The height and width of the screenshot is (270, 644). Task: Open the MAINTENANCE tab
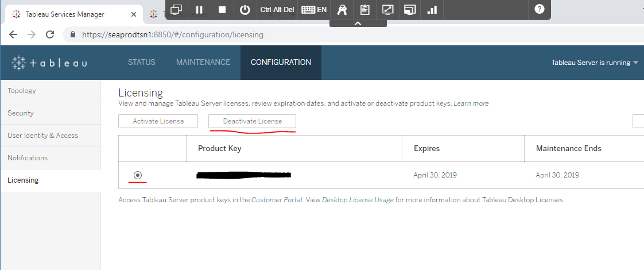pyautogui.click(x=203, y=63)
